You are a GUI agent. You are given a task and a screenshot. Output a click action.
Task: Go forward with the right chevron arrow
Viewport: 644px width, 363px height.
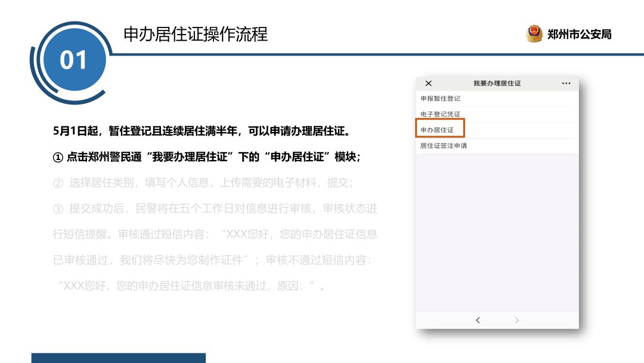click(x=516, y=320)
